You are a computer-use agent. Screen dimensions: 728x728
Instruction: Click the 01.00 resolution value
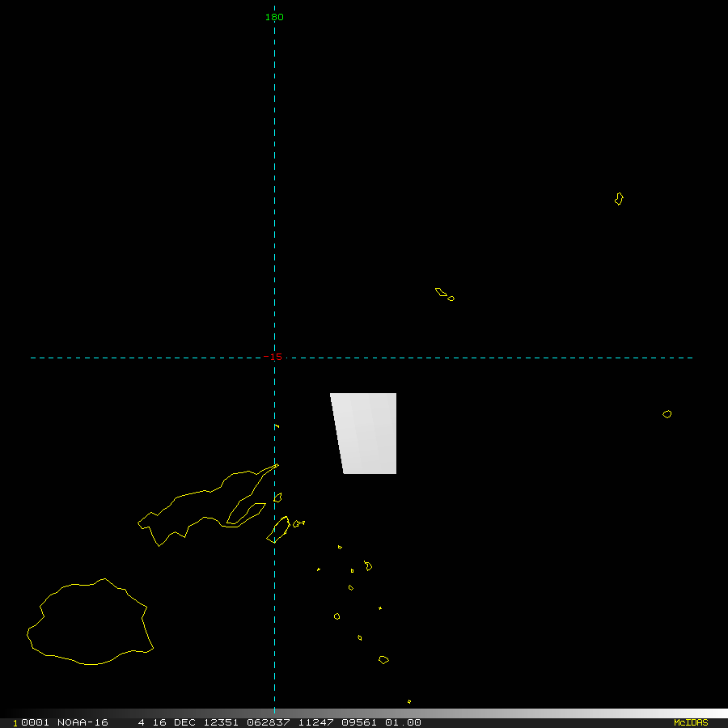point(403,722)
